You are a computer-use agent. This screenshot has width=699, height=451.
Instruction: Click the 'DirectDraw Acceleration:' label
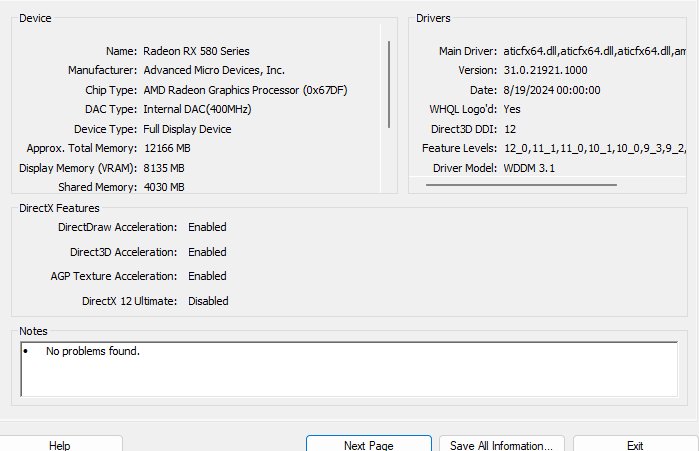117,227
